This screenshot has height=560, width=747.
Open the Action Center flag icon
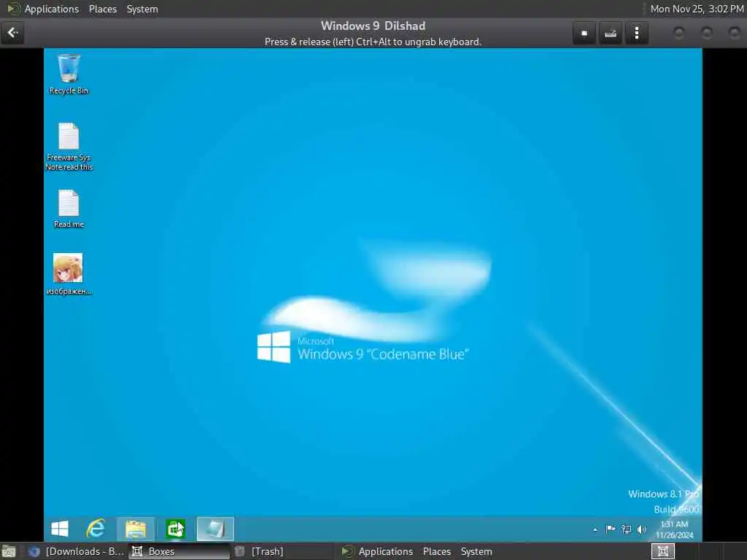(x=611, y=529)
